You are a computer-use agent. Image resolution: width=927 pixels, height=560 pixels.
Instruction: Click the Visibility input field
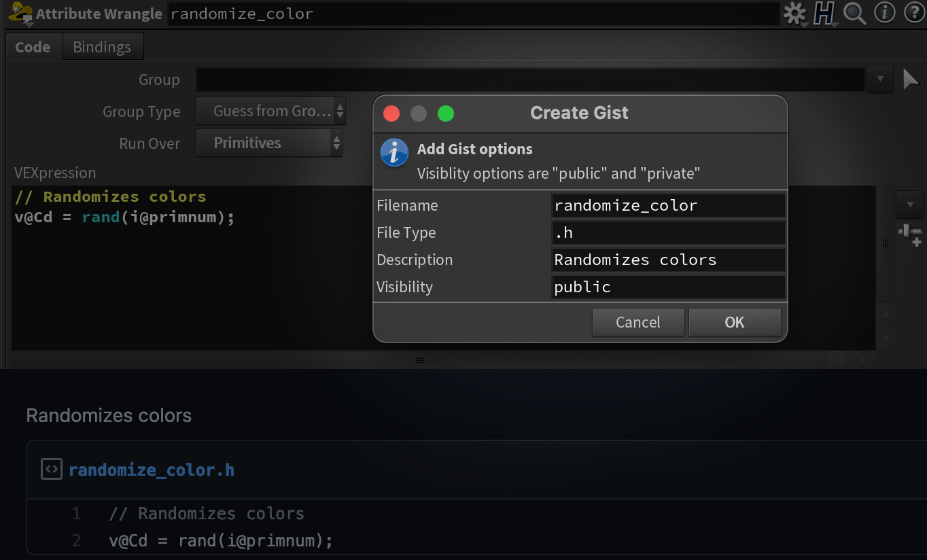tap(669, 287)
